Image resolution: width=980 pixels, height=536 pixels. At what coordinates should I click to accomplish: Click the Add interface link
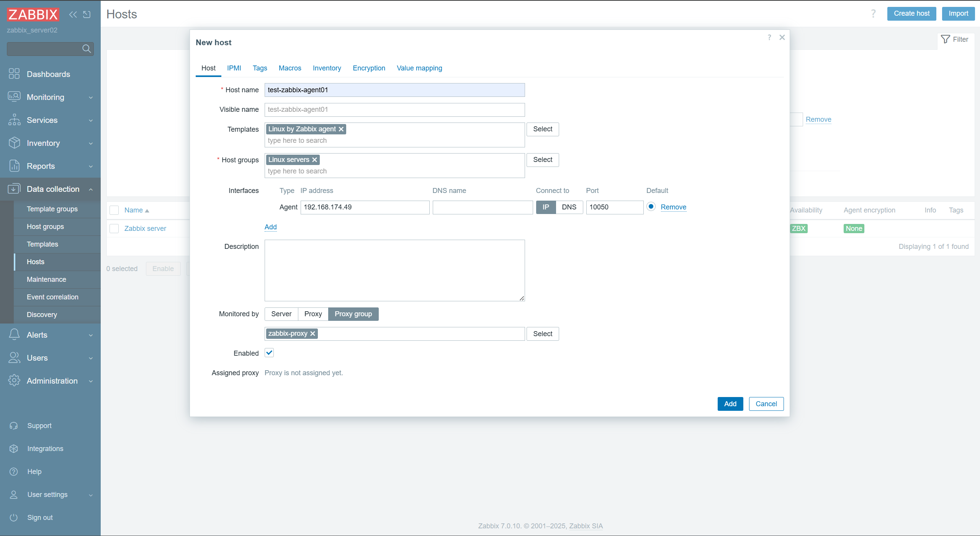click(x=270, y=227)
